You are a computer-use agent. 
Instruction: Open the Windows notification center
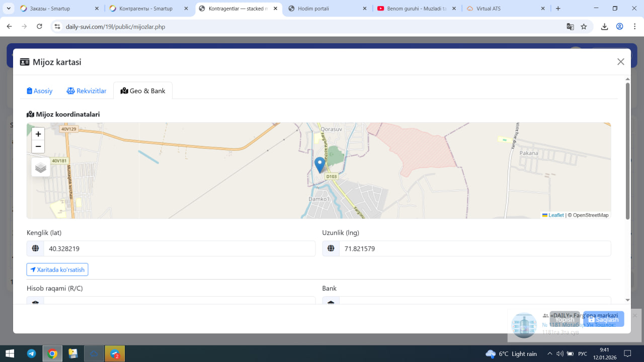coord(627,353)
